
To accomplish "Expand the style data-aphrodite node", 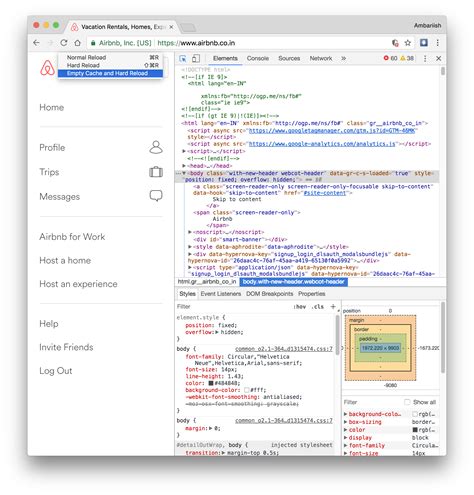I will [190, 247].
